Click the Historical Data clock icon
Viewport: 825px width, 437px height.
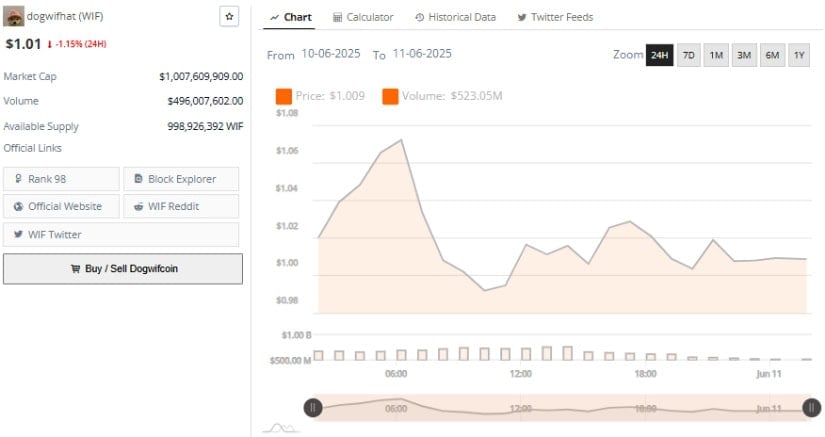pos(418,18)
